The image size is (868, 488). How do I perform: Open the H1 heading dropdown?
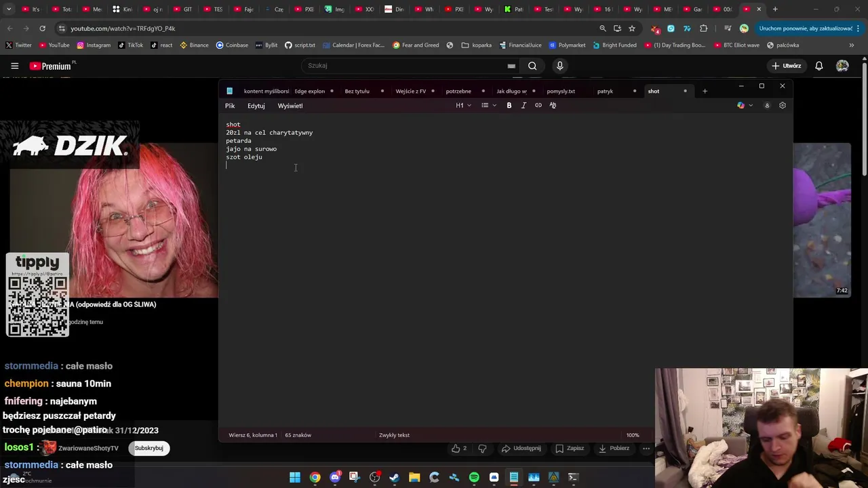pyautogui.click(x=464, y=105)
